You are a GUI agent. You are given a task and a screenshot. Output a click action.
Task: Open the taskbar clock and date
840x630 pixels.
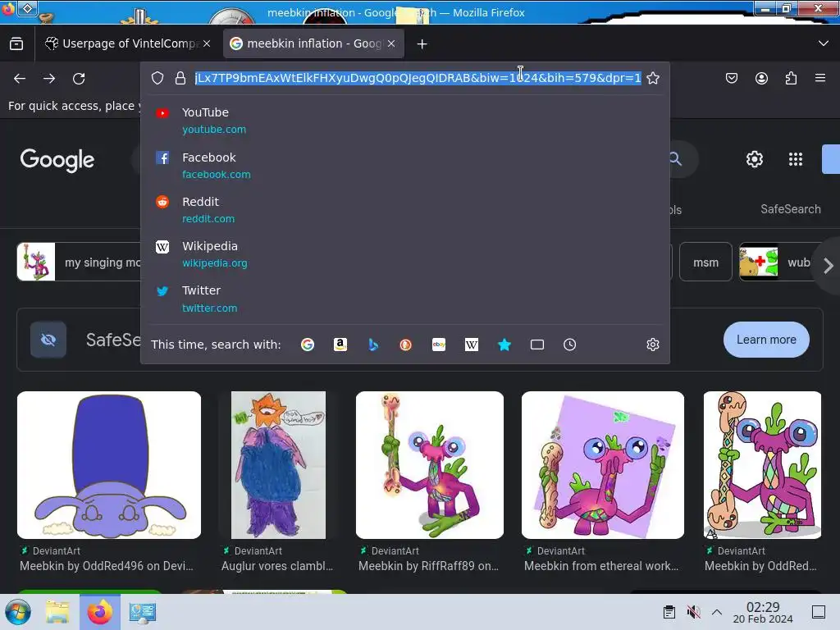pyautogui.click(x=763, y=612)
